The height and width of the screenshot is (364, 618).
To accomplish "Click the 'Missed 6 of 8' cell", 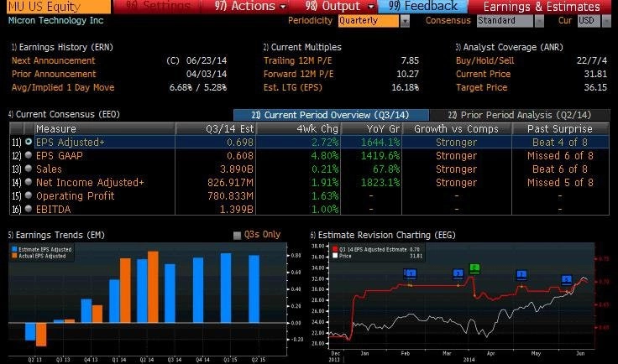I will tap(560, 155).
